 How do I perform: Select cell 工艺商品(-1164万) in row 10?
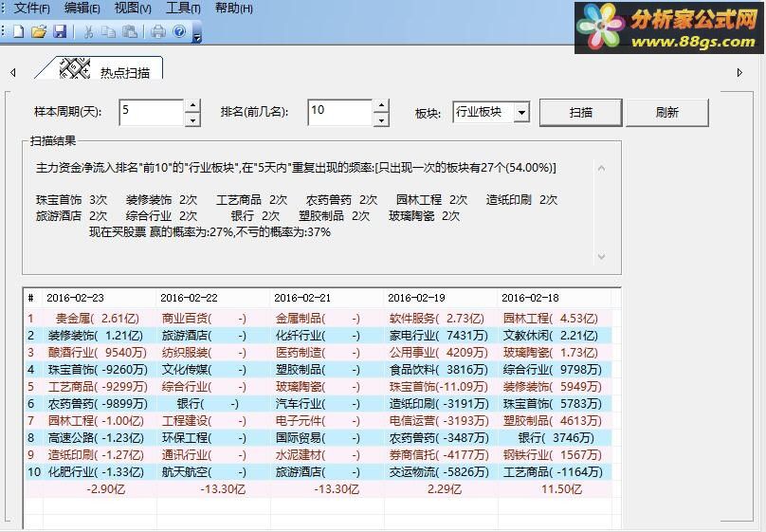[x=555, y=472]
